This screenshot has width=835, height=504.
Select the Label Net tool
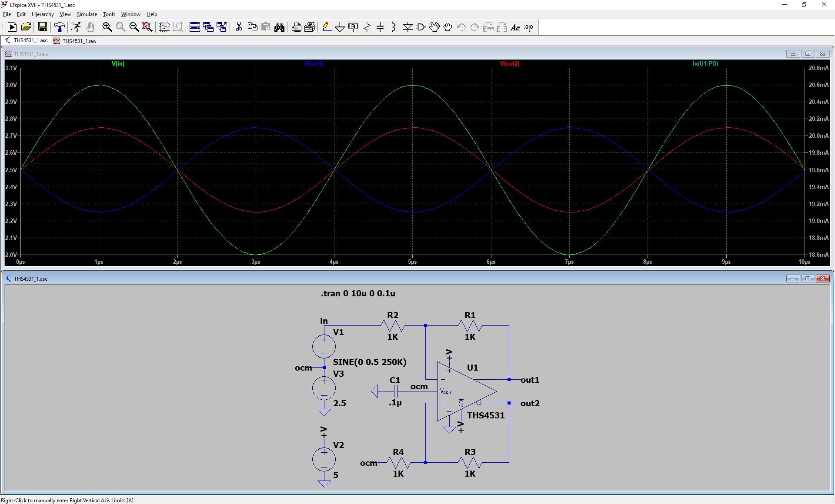tap(353, 27)
